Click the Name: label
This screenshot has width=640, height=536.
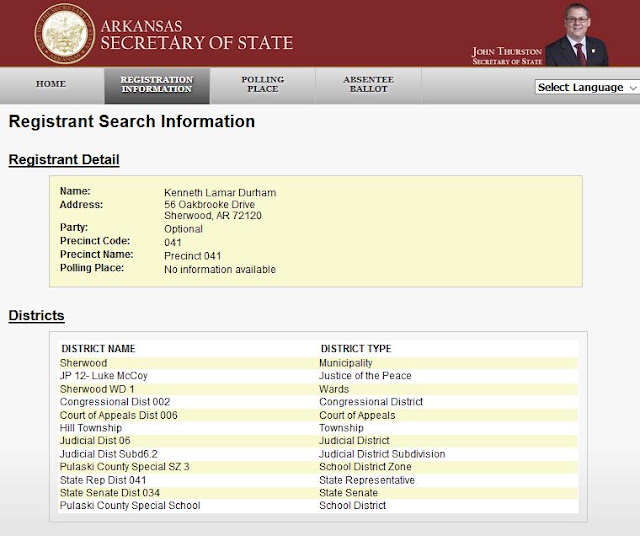pyautogui.click(x=75, y=191)
